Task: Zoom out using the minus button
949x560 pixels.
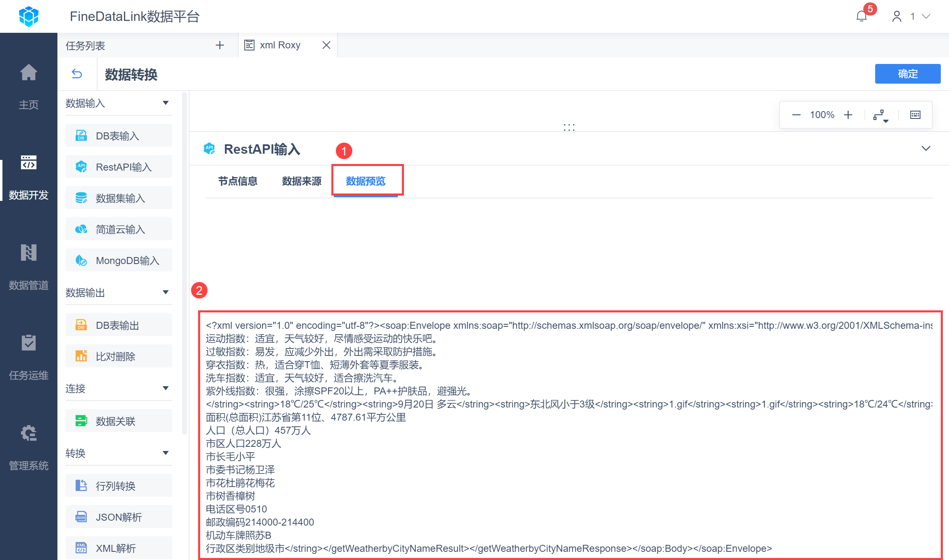Action: [x=796, y=115]
